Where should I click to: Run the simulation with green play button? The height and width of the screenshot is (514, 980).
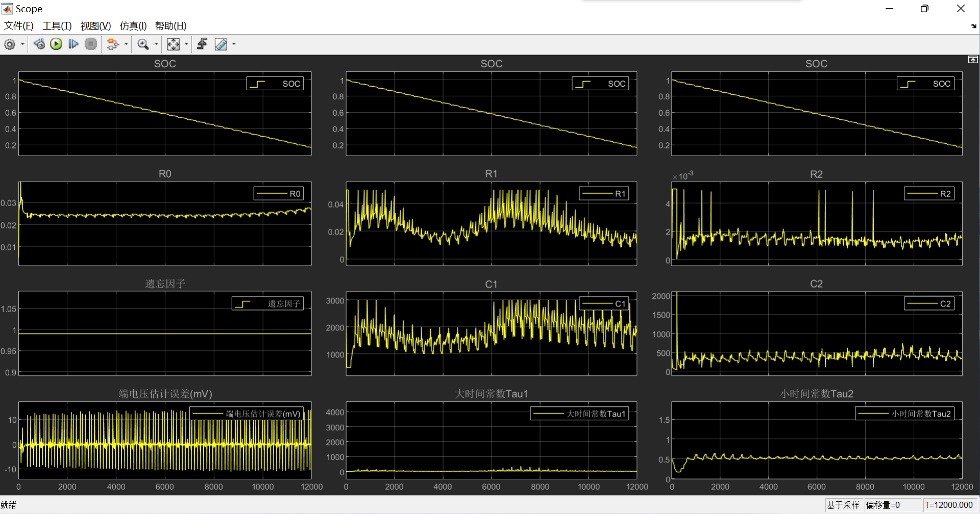[56, 44]
